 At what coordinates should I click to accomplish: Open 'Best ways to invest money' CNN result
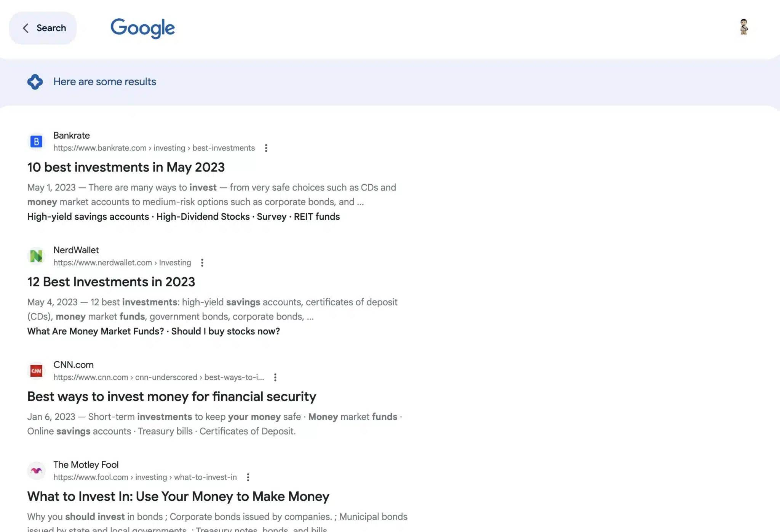pos(172,396)
